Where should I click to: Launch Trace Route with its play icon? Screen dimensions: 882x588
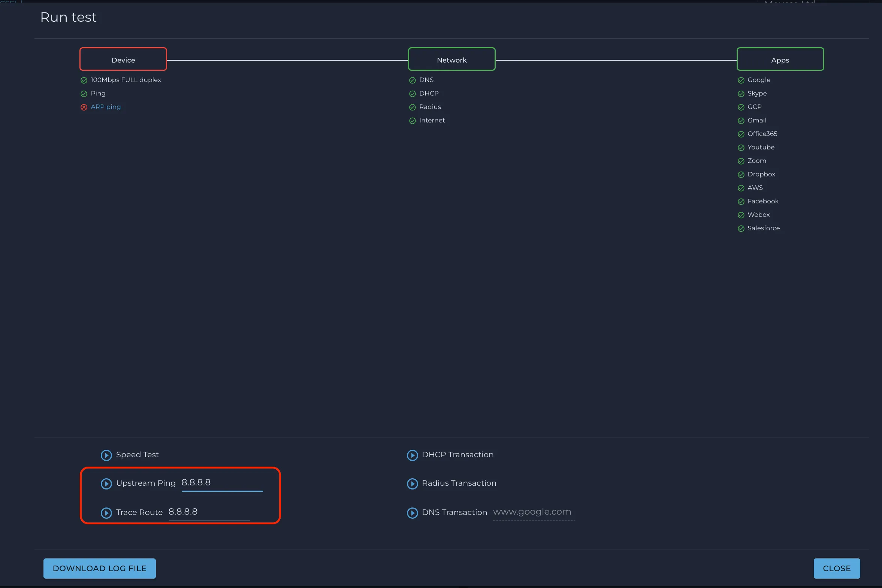point(106,513)
